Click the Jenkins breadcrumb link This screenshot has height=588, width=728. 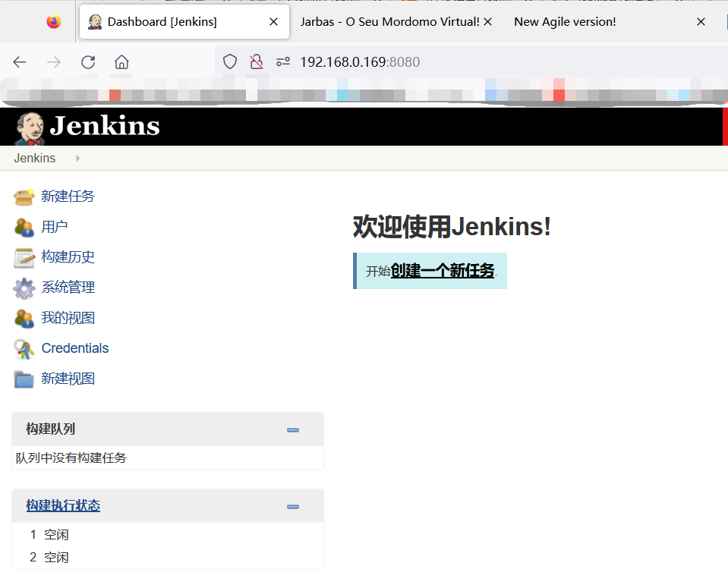[35, 159]
